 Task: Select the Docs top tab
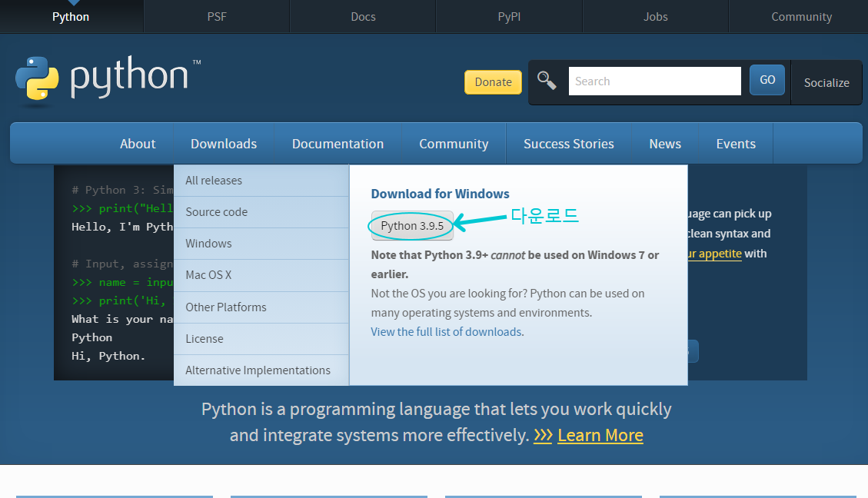tap(363, 17)
